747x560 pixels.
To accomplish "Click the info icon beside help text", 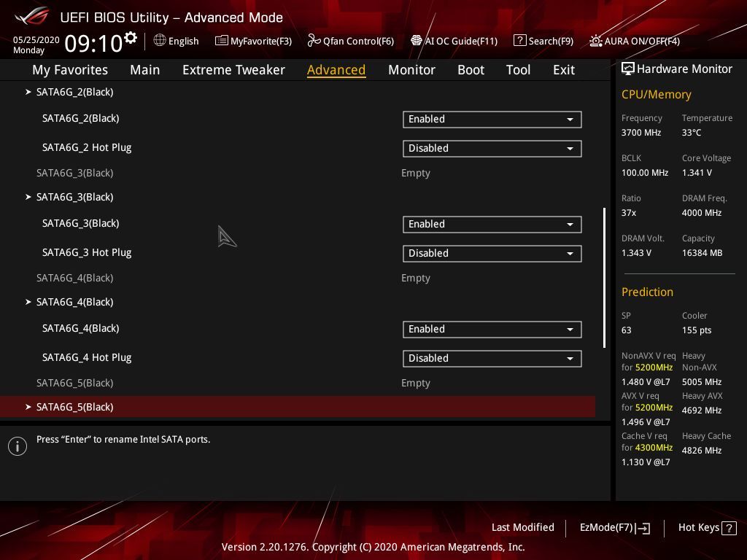I will pos(18,446).
